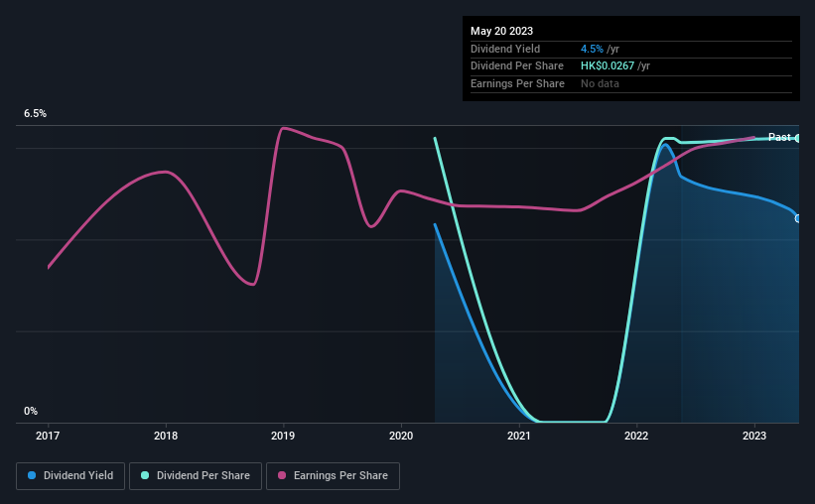Click the Past label on the chart
Image resolution: width=815 pixels, height=504 pixels.
click(x=779, y=137)
